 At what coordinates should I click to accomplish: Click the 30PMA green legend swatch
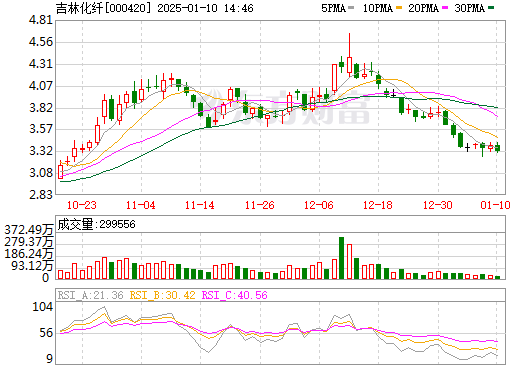491,8
